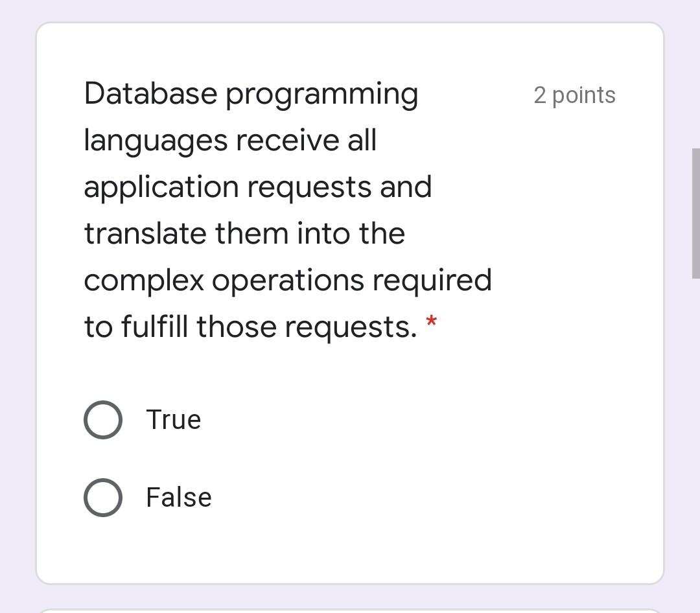Image resolution: width=700 pixels, height=613 pixels.
Task: Click the partially visible next question card
Action: pyautogui.click(x=350, y=610)
